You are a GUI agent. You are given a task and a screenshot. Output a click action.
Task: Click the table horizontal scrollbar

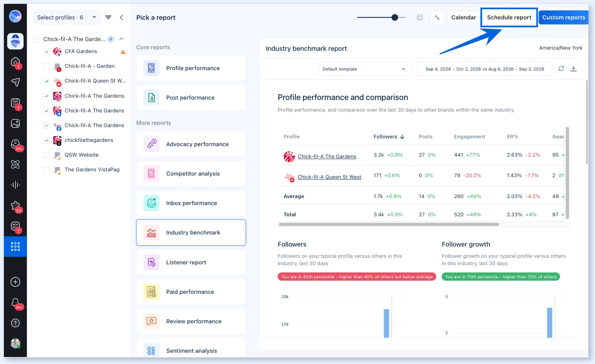389,224
